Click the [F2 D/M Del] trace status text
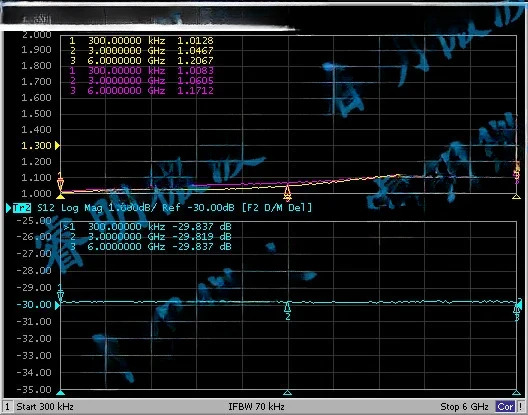Image resolution: width=528 pixels, height=415 pixels. 277,208
